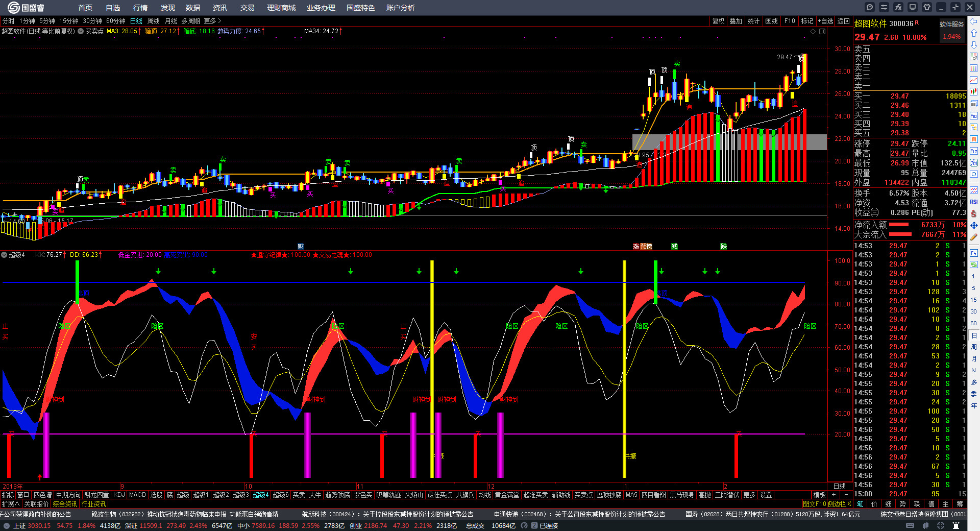Click the chess rook icon in status bar
980x531 pixels.
[957, 525]
